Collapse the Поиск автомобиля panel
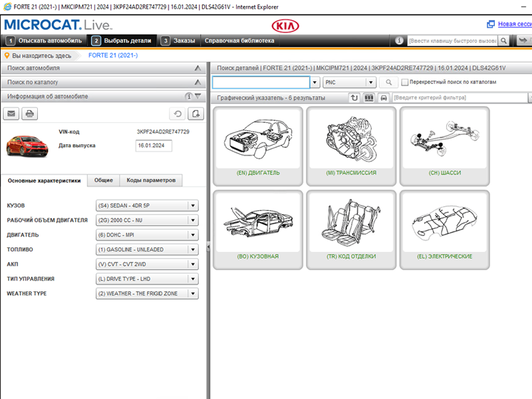This screenshot has height=399, width=532. pos(198,68)
